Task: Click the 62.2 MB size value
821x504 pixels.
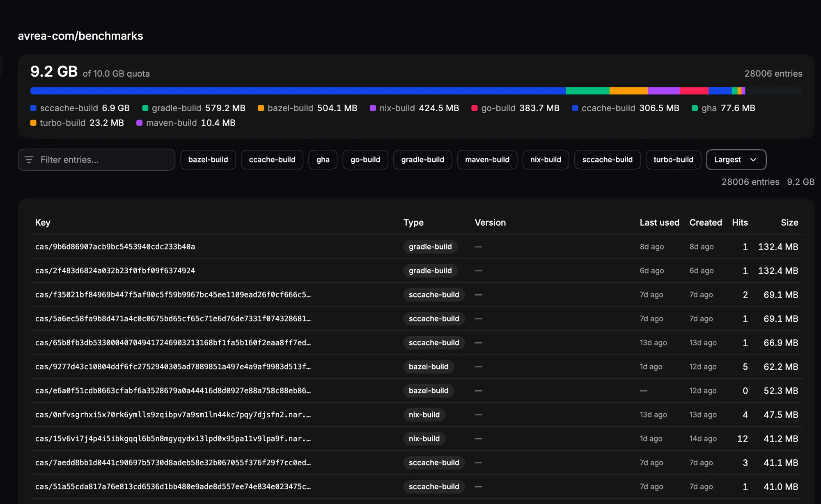Action: coord(781,367)
